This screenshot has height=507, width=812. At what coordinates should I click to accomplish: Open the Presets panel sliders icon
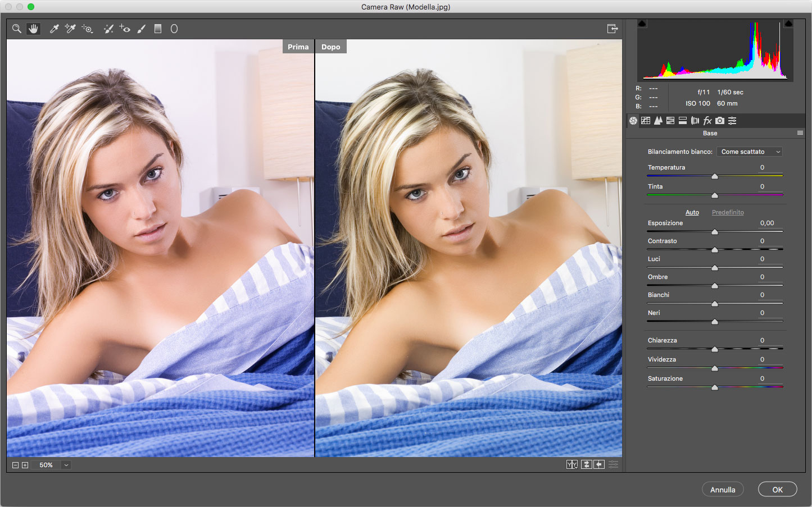pyautogui.click(x=732, y=121)
